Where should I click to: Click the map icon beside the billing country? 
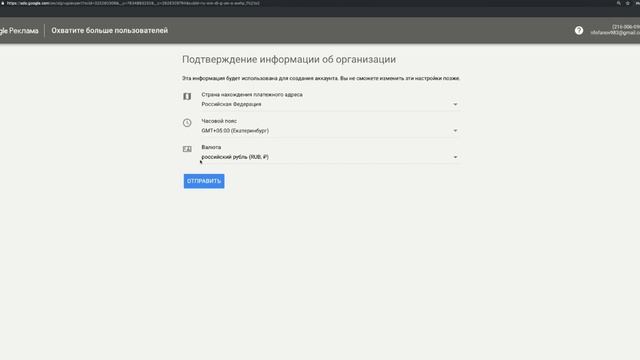tap(187, 96)
